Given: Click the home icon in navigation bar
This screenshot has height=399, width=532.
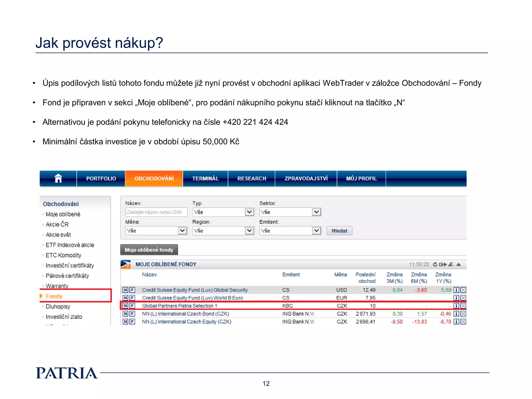Looking at the screenshot, I should point(58,178).
